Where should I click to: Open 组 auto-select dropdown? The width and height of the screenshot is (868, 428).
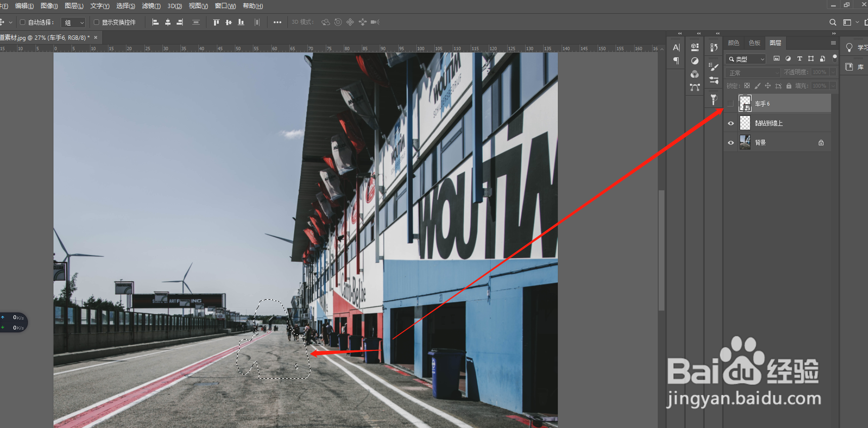click(73, 22)
